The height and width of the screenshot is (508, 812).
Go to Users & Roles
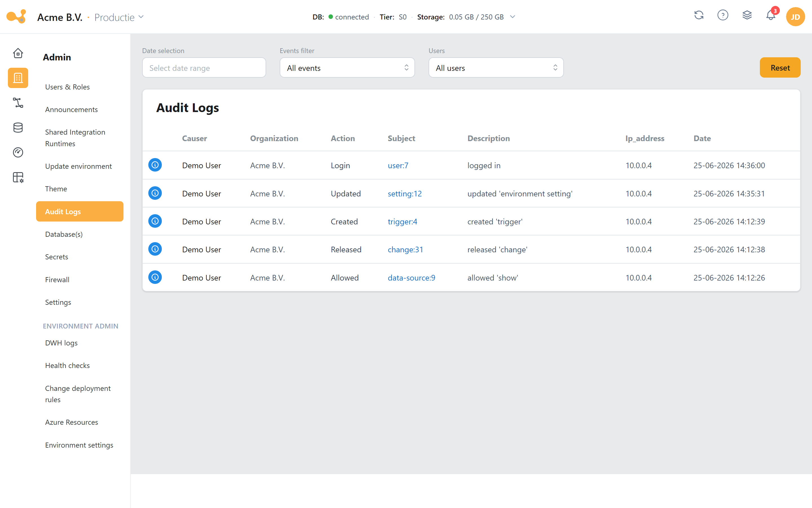pos(67,87)
